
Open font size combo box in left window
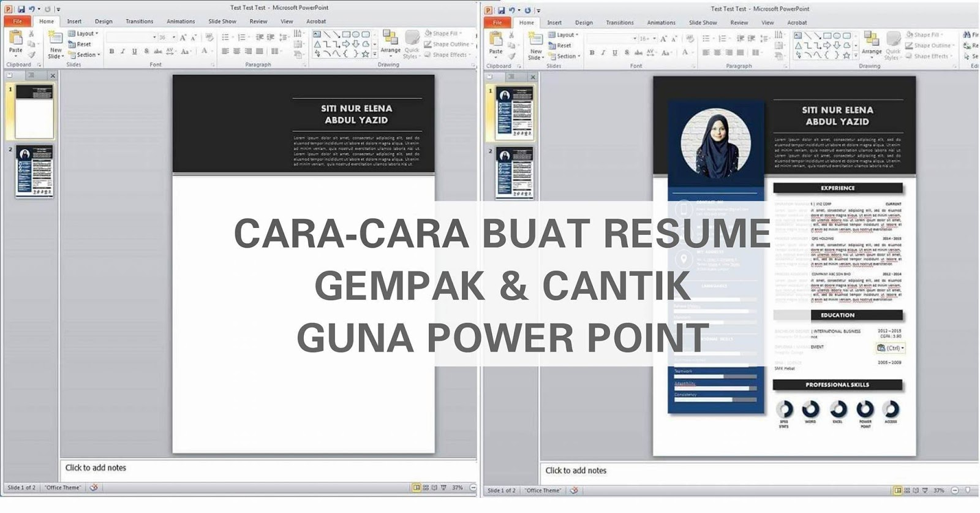point(167,37)
